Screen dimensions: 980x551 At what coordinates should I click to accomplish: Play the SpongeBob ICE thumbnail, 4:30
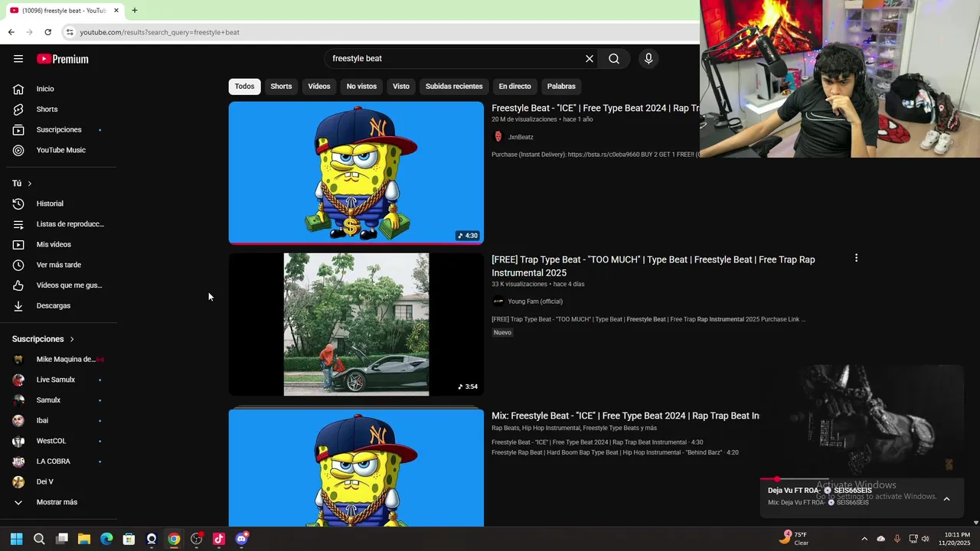point(356,173)
